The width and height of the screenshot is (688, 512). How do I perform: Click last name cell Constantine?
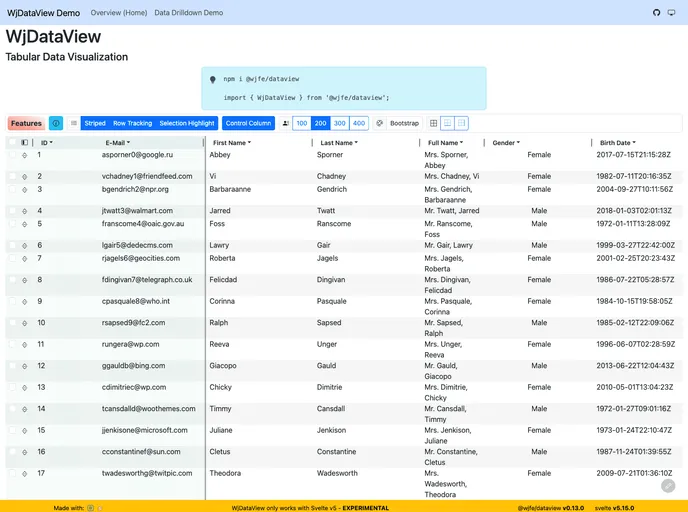(x=337, y=451)
